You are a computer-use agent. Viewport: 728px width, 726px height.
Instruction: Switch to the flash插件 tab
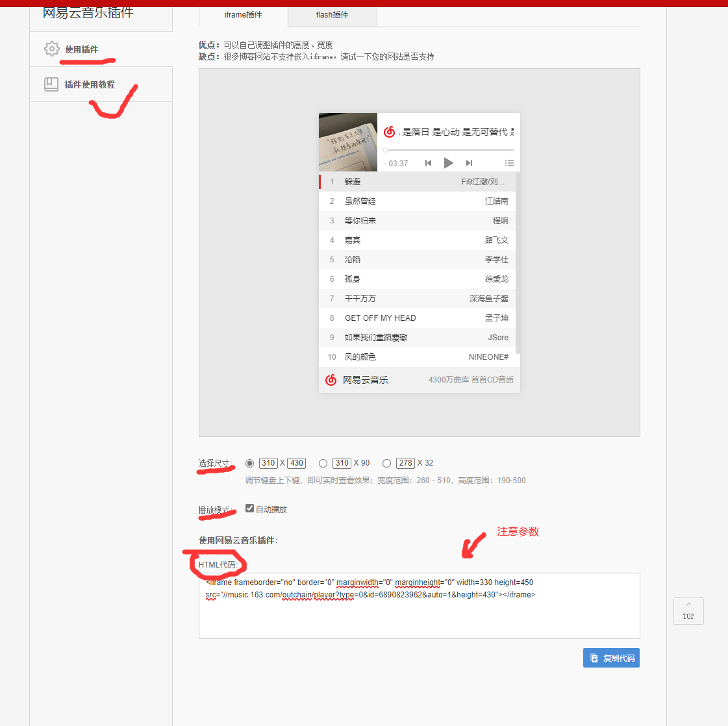click(332, 14)
